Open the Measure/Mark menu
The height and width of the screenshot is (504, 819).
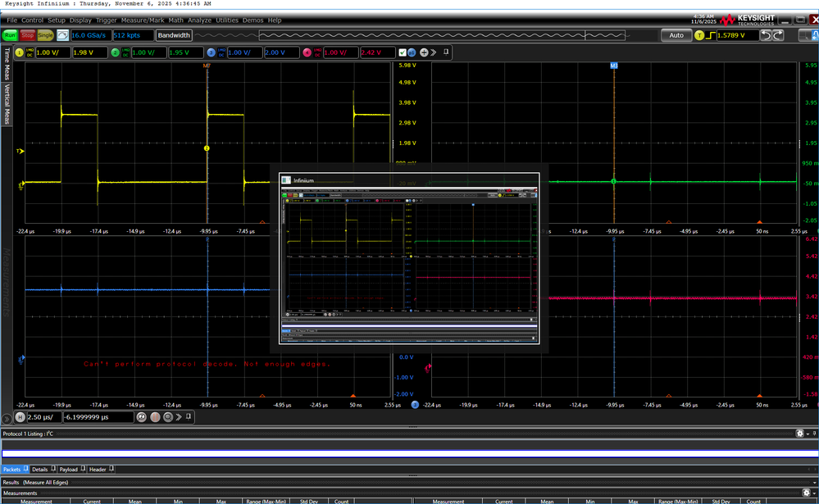(143, 20)
